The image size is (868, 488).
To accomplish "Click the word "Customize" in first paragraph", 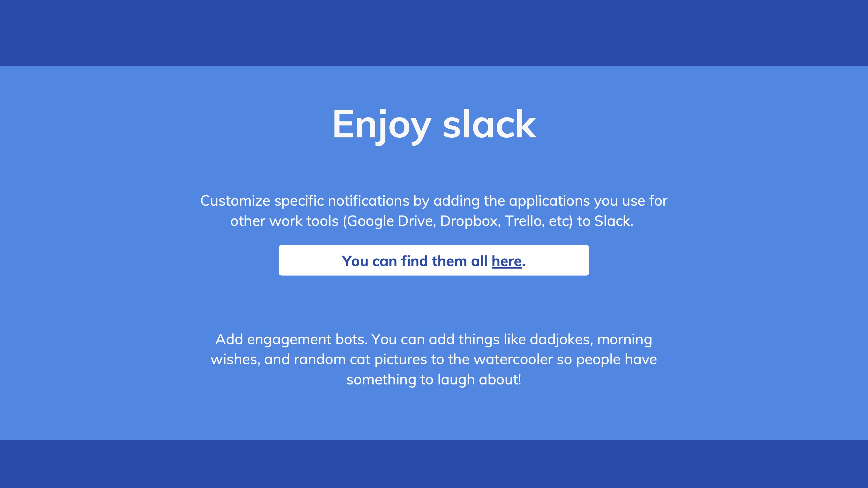I will point(235,201).
